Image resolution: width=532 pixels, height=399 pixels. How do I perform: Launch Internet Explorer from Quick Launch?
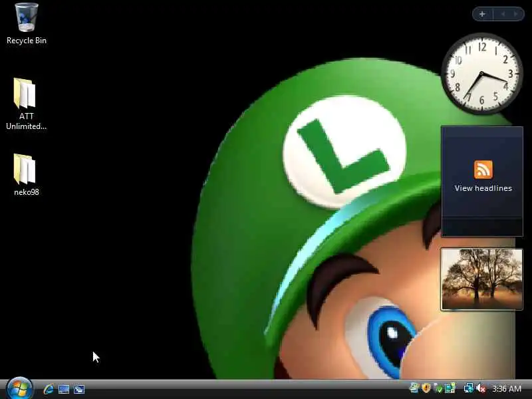pos(49,389)
